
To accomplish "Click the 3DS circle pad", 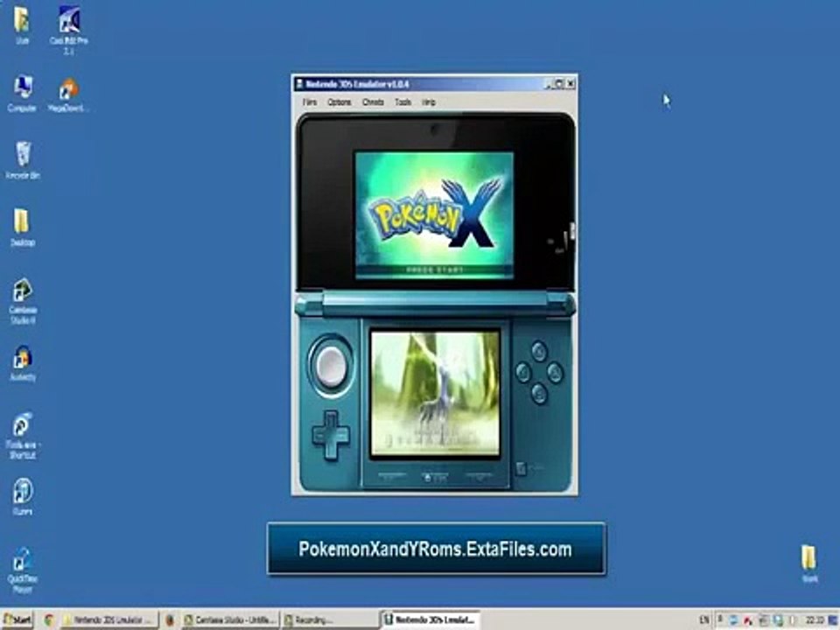I will [331, 366].
